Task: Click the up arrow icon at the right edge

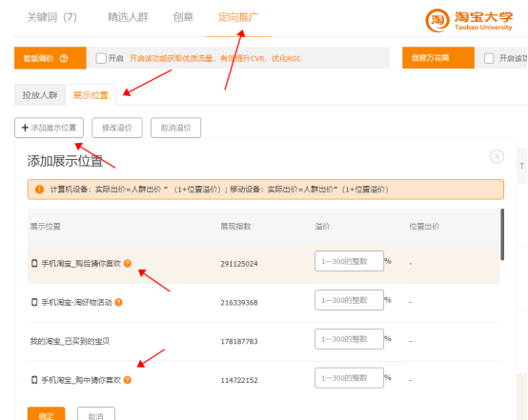Action: [522, 166]
